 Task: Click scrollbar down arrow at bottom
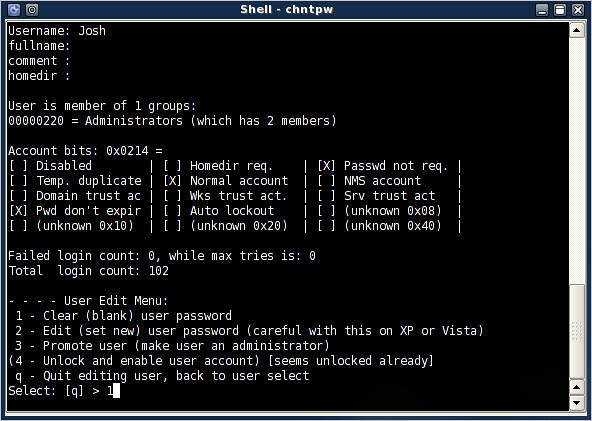577,402
